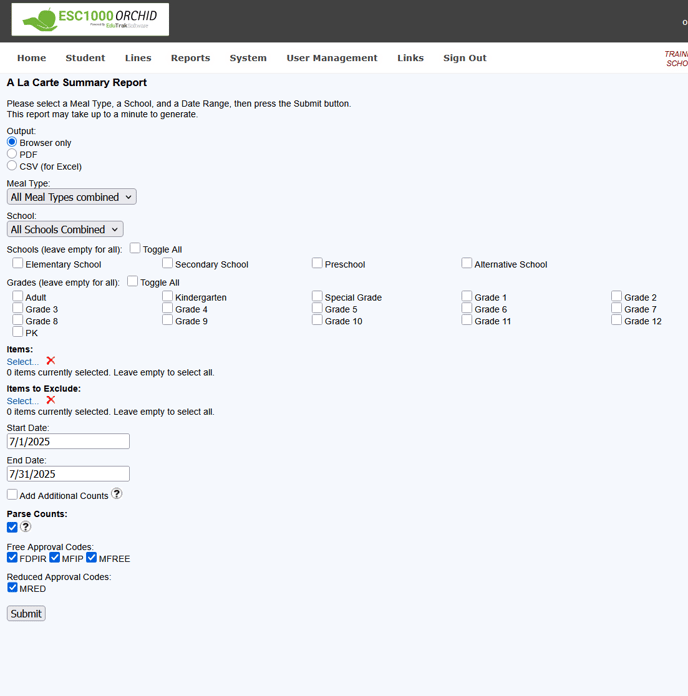Uncheck the MRED reduced approval code
The width and height of the screenshot is (688, 696).
tap(12, 588)
